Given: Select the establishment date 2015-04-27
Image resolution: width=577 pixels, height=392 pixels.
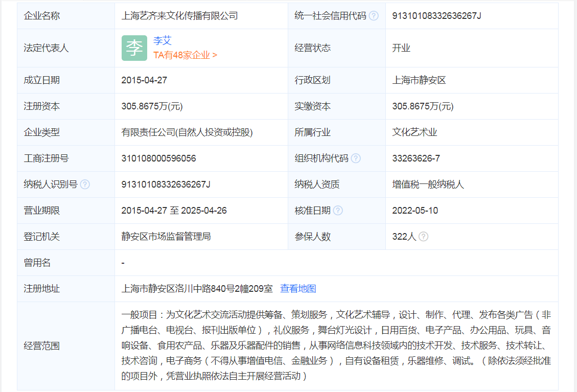Looking at the screenshot, I should 144,80.
